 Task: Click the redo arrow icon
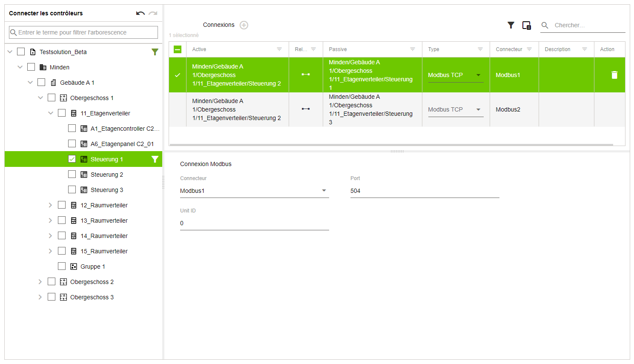click(x=153, y=14)
